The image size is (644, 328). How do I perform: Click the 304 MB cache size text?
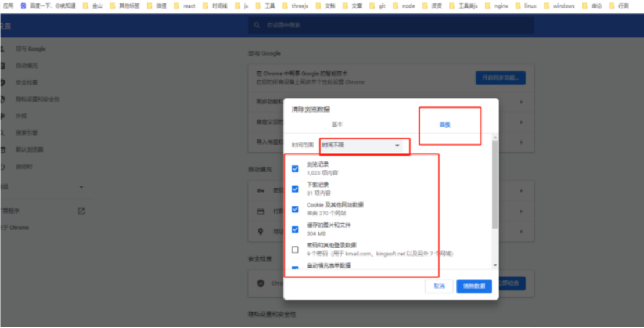pos(316,233)
